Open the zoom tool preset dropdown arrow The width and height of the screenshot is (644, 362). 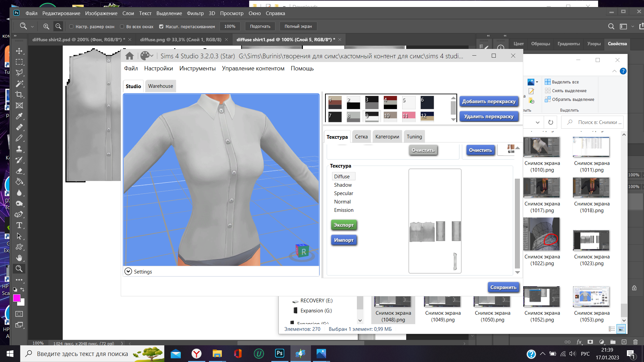pos(32,26)
